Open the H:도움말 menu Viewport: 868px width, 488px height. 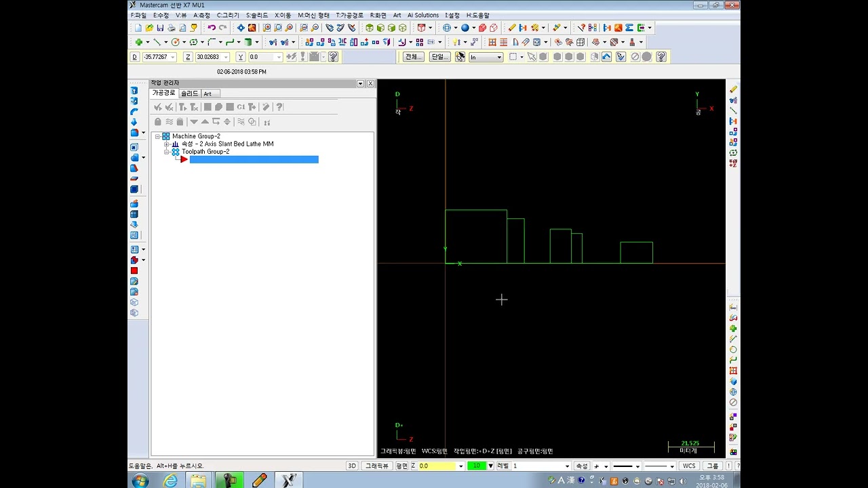477,15
